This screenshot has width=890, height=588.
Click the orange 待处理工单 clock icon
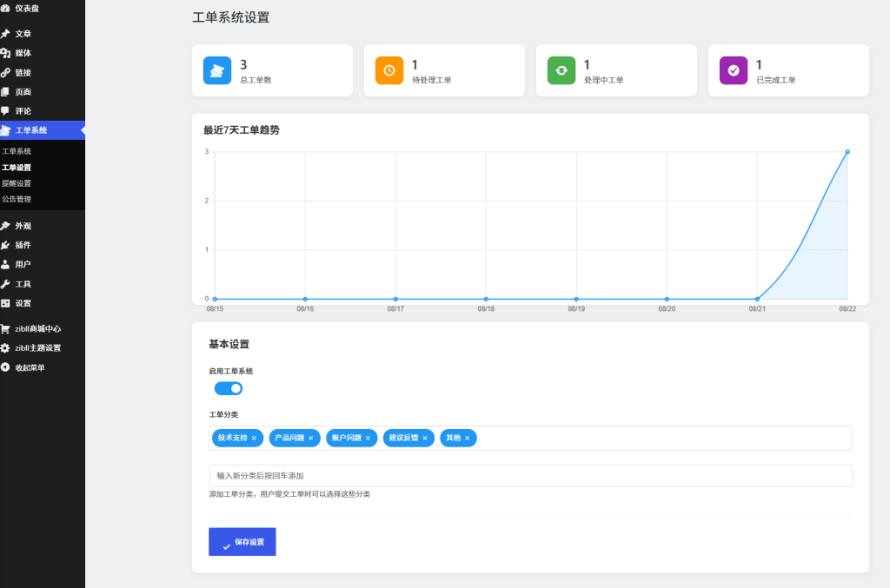[389, 70]
